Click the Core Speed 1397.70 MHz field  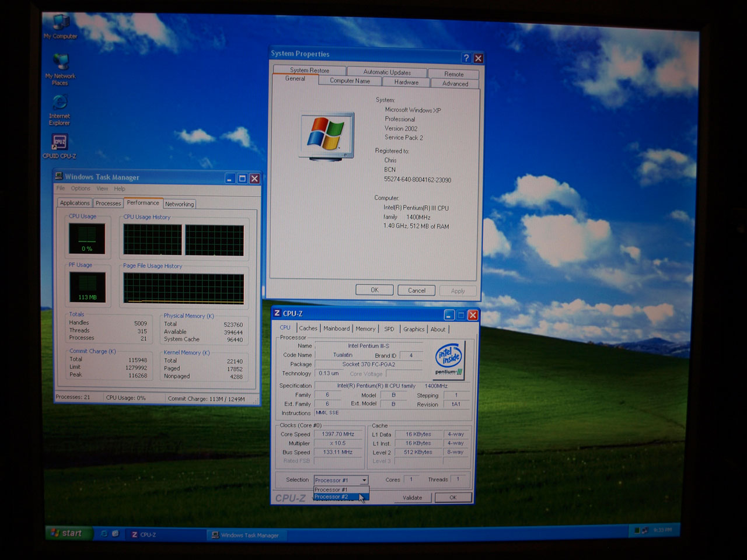[x=337, y=434]
